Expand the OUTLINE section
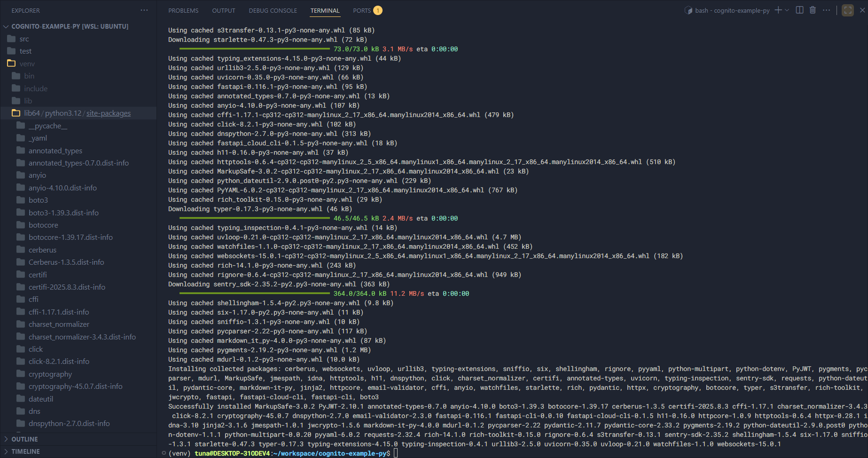 (24, 439)
